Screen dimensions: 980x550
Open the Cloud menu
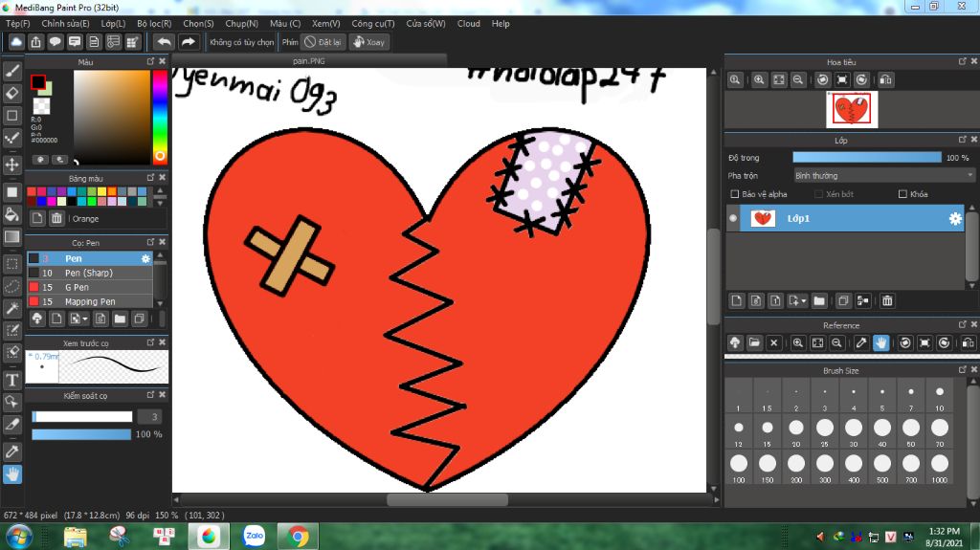(x=469, y=23)
